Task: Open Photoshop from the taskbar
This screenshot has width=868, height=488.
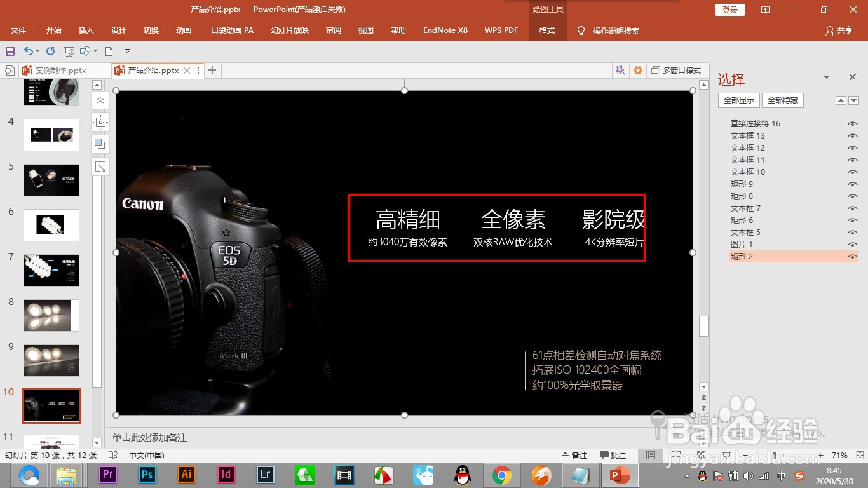Action: coord(147,474)
